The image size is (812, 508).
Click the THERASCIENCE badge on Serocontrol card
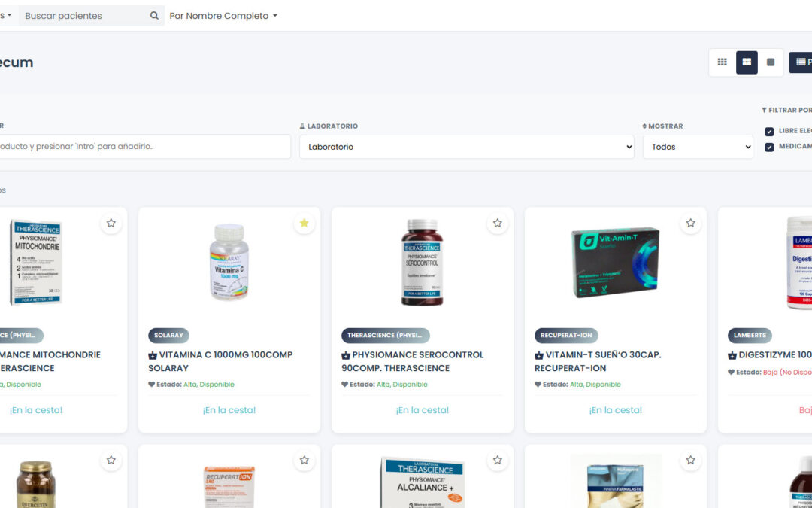coord(385,336)
